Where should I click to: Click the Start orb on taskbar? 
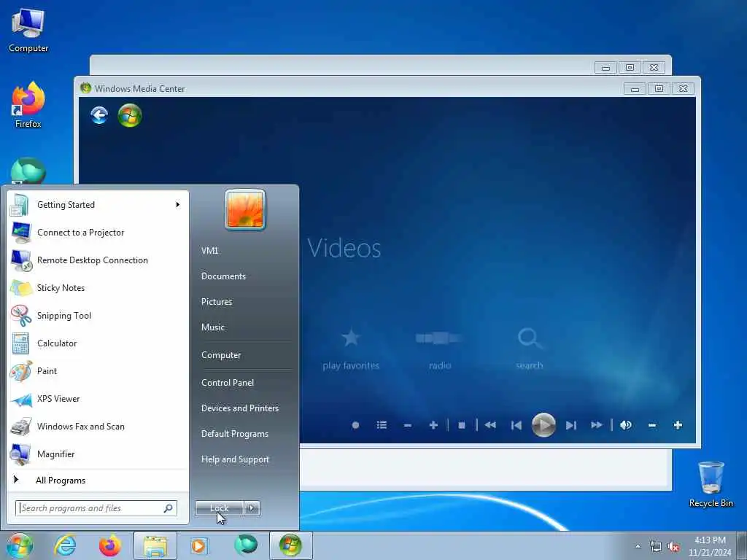tap(20, 545)
